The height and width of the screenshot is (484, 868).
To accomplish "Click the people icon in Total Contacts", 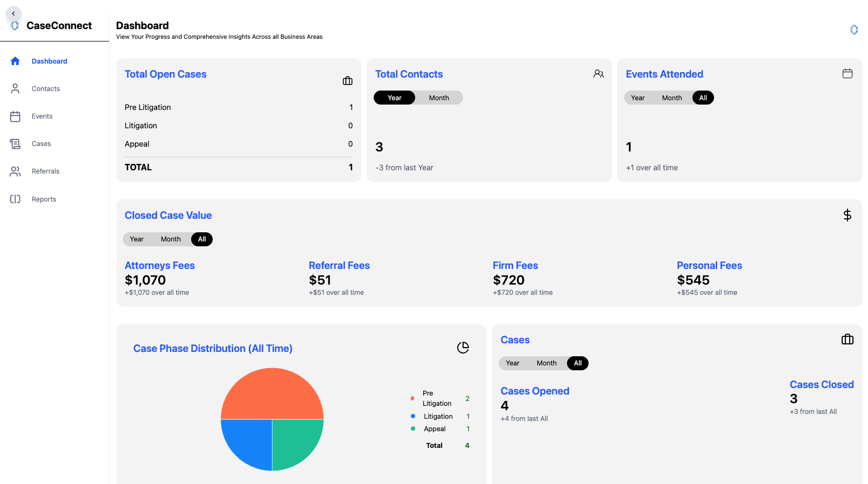I will [x=598, y=74].
